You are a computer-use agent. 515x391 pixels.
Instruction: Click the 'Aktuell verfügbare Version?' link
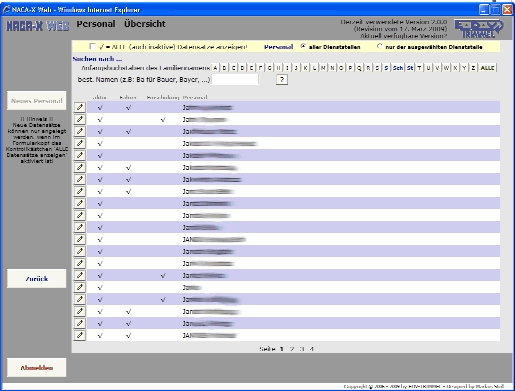pyautogui.click(x=403, y=36)
